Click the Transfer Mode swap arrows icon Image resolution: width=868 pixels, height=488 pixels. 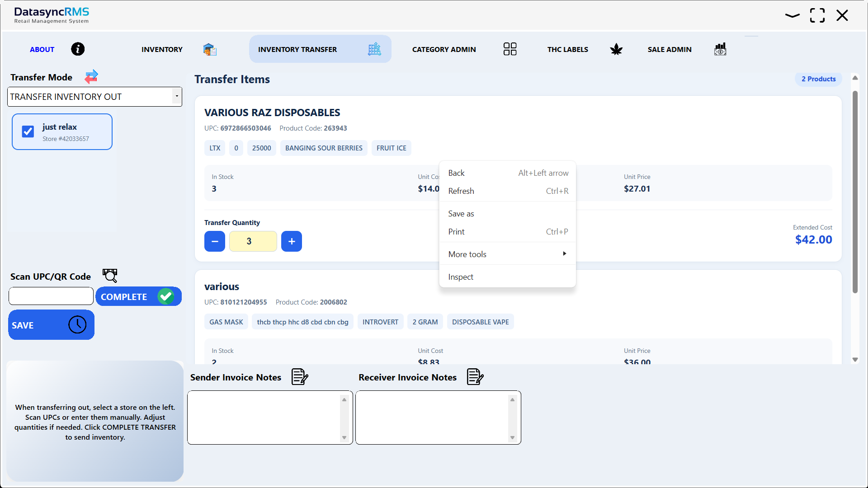91,77
